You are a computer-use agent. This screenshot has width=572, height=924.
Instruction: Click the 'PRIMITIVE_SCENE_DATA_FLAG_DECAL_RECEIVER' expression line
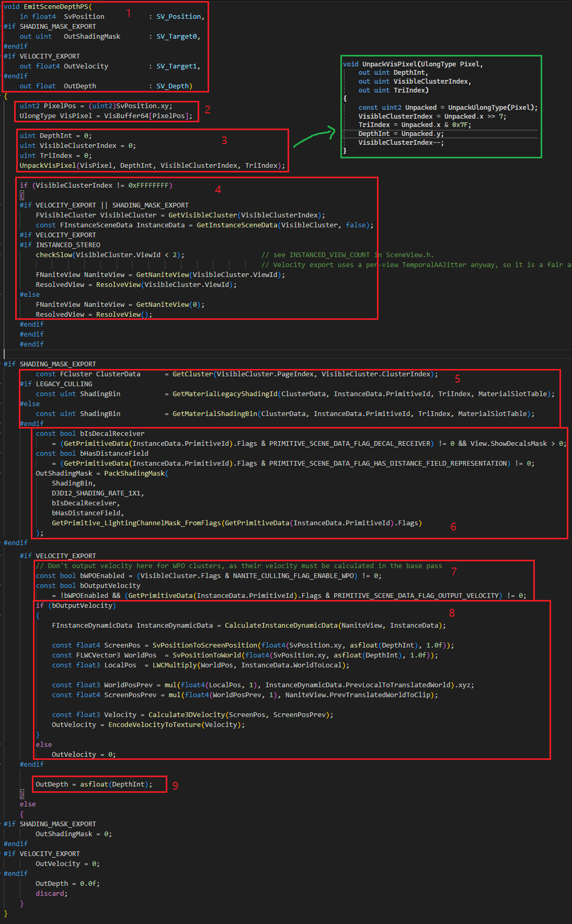pyautogui.click(x=309, y=444)
